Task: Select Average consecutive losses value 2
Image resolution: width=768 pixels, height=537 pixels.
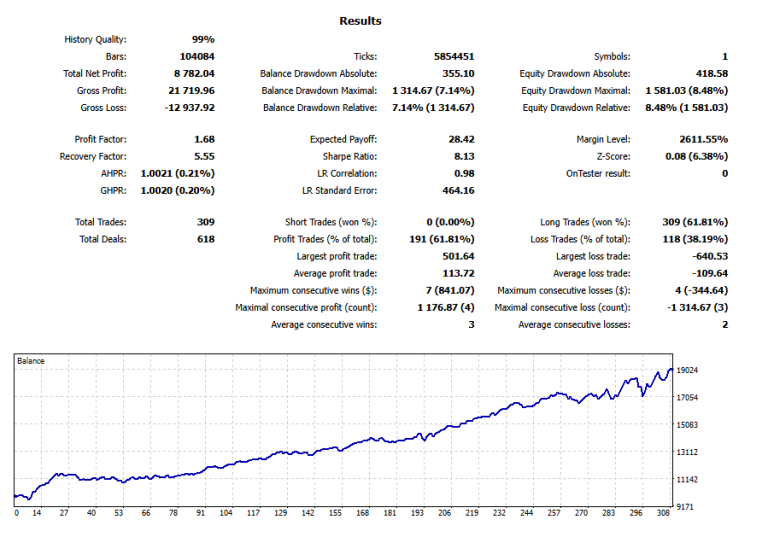Action: (x=725, y=325)
